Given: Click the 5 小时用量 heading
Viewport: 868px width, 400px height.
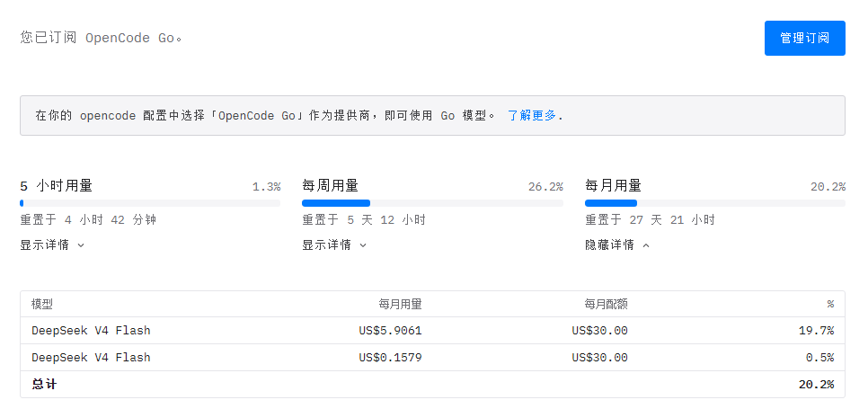Looking at the screenshot, I should (x=56, y=185).
